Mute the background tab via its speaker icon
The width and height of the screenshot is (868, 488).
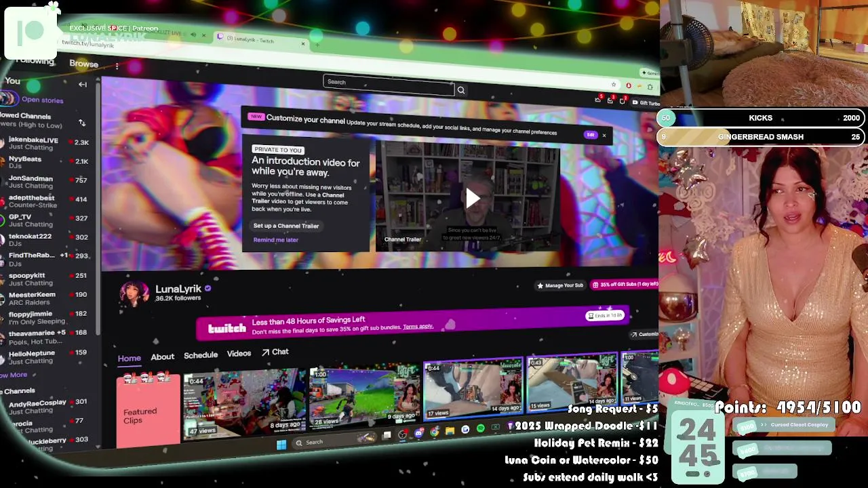click(x=193, y=35)
